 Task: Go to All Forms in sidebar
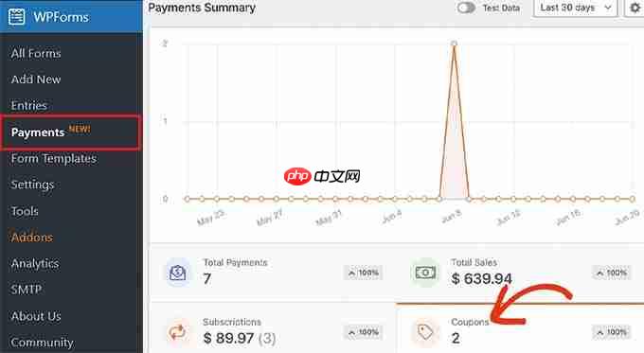click(x=36, y=53)
